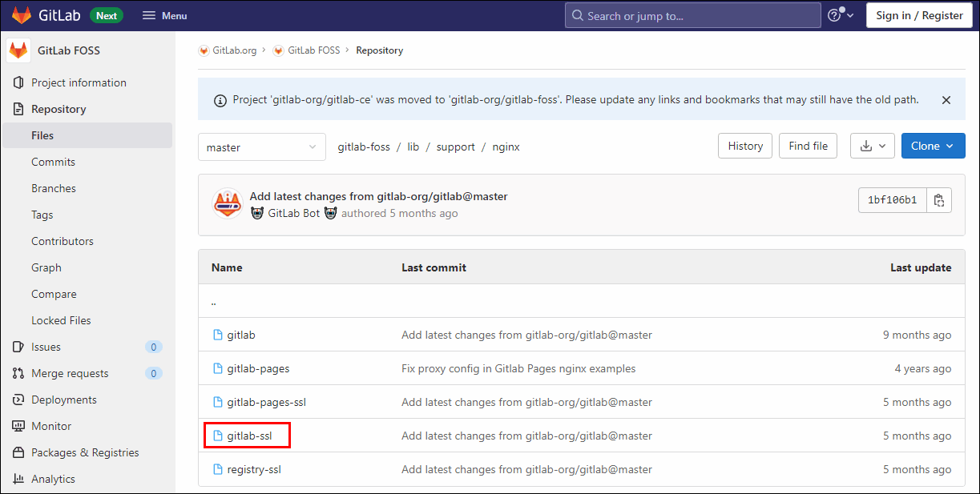980x494 pixels.
Task: Click the Repository breadcrumb
Action: (x=380, y=50)
